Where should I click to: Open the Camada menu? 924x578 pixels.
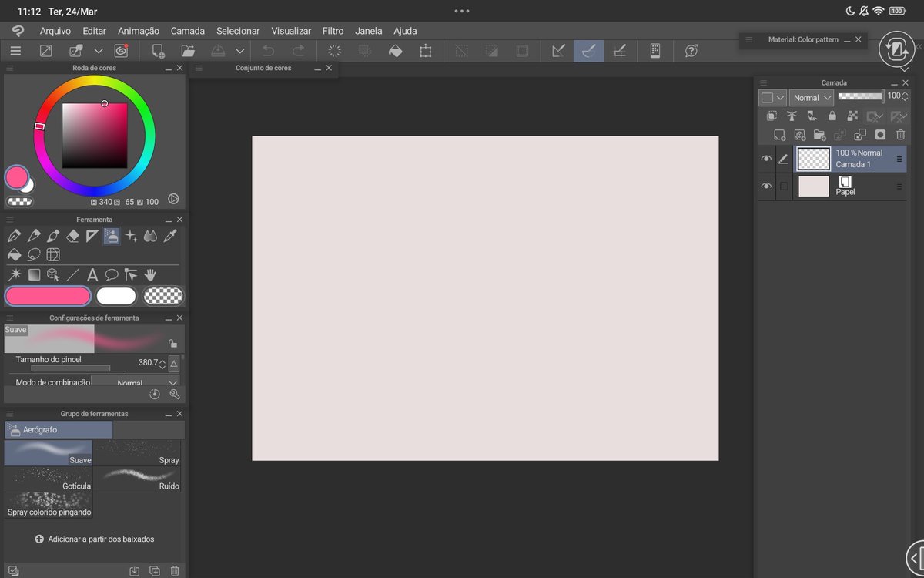188,31
